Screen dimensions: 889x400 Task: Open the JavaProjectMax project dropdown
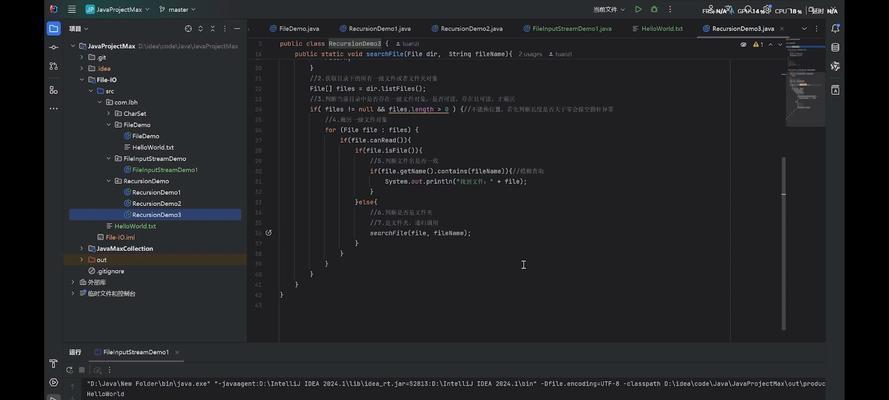coord(118,10)
